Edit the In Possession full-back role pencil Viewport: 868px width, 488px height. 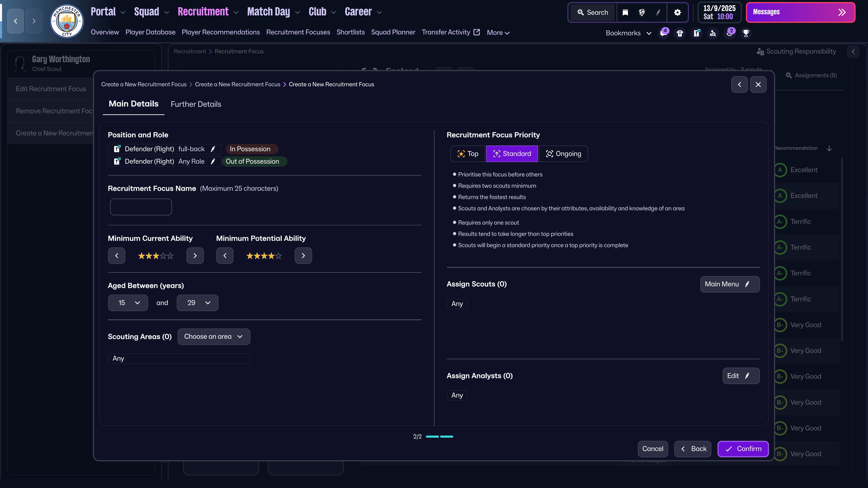coord(213,149)
